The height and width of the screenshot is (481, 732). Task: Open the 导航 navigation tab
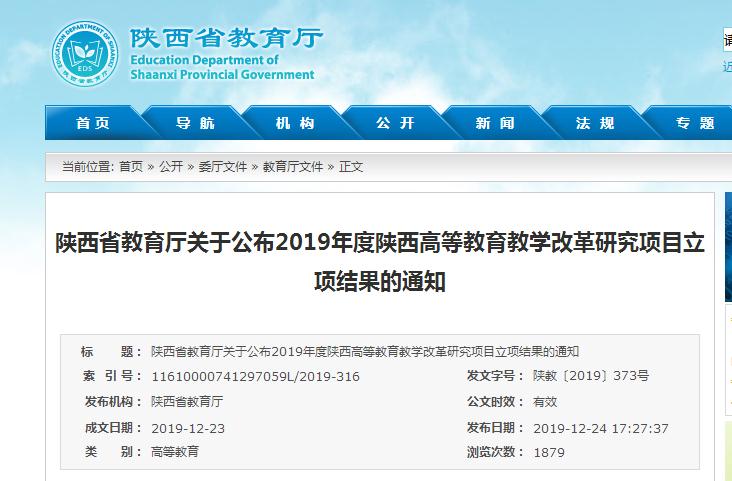[x=195, y=123]
